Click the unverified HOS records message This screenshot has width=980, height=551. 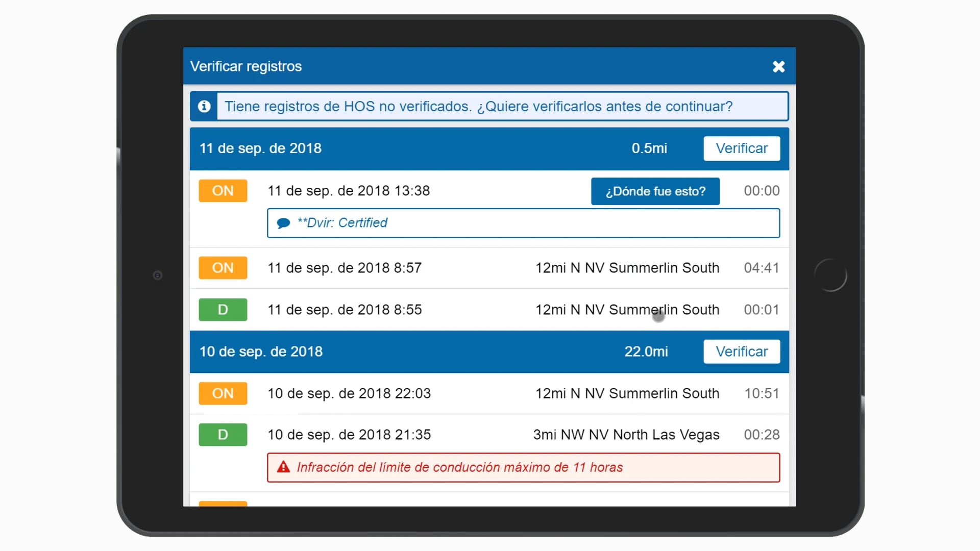click(x=478, y=106)
